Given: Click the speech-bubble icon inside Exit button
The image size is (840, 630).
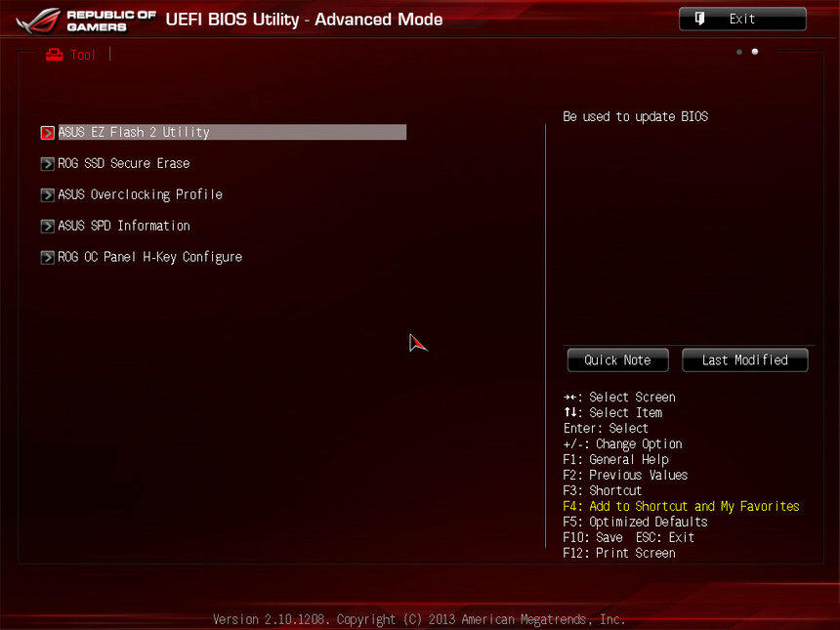Looking at the screenshot, I should point(699,18).
